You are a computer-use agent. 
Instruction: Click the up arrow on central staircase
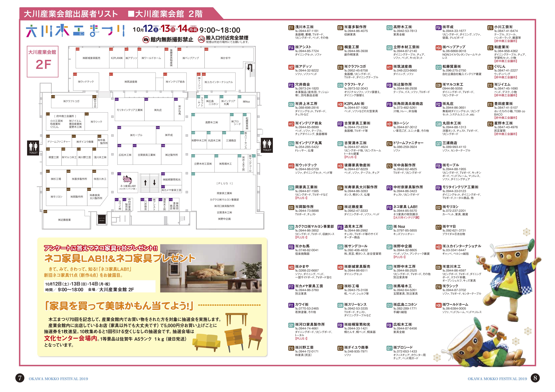tap(145, 183)
